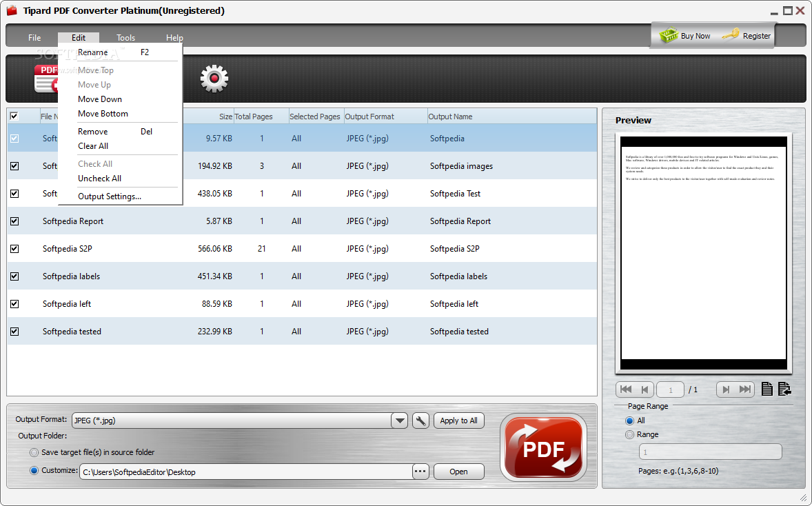Click the 21 total pages cell
812x506 pixels.
[261, 249]
